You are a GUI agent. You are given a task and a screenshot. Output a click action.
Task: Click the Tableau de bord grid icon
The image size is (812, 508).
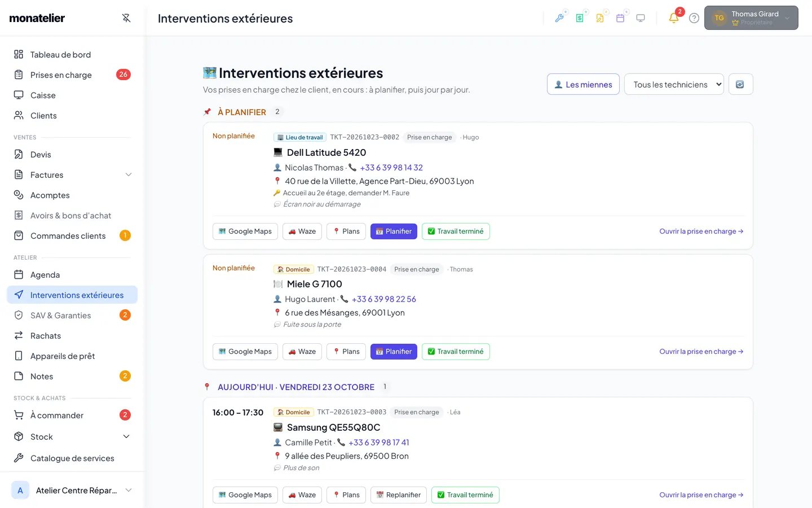19,54
